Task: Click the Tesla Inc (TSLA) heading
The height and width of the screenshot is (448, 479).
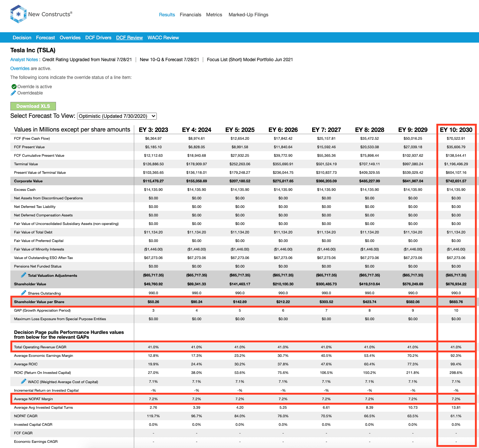Action: (x=33, y=50)
